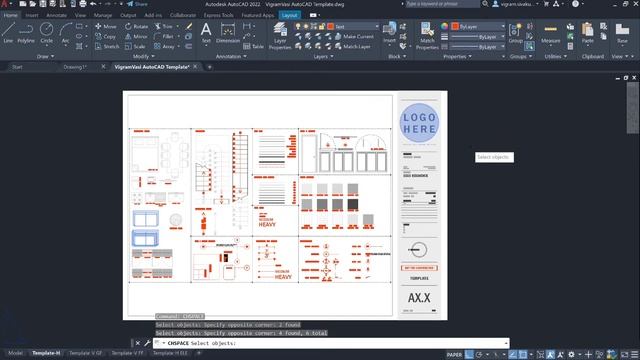Screen dimensions: 640x360
Task: Click the Undo arrow in quick access toolbar
Action: (93, 4)
